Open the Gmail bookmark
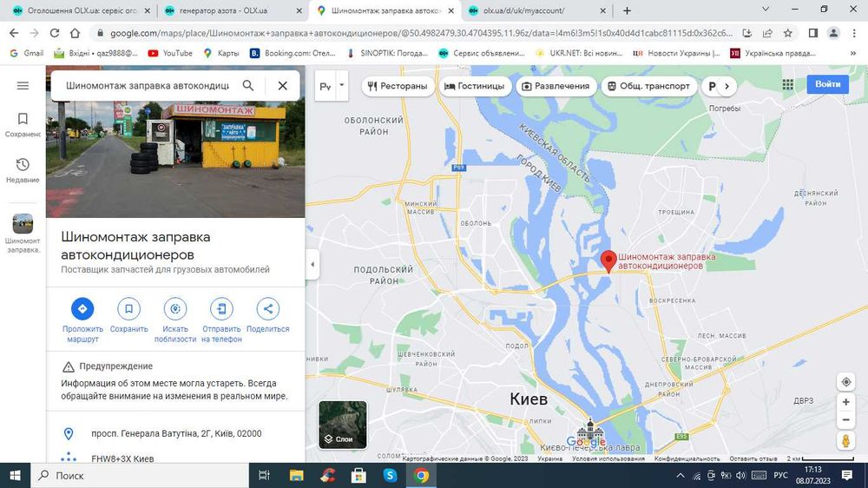Viewport: 868px width, 488px height. (x=27, y=53)
